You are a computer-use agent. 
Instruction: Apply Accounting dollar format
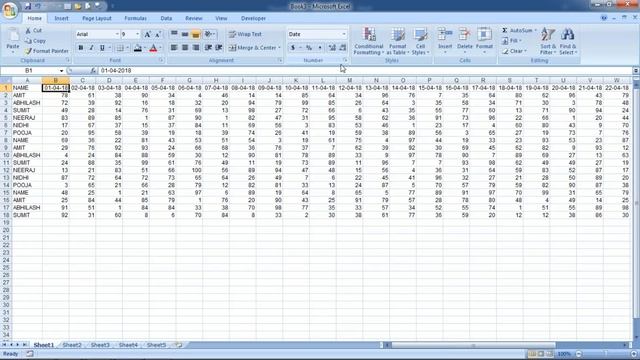point(293,48)
